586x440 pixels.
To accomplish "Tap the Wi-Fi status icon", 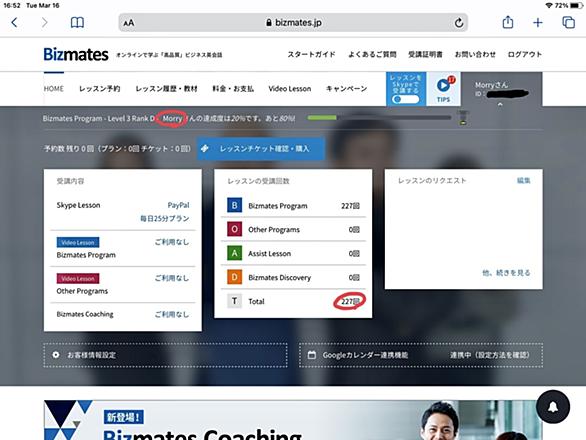I will (549, 5).
